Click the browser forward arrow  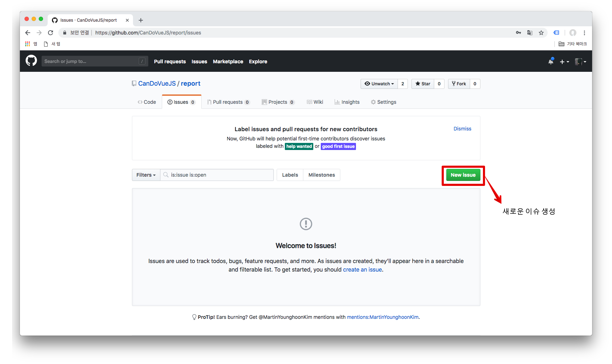click(x=39, y=33)
